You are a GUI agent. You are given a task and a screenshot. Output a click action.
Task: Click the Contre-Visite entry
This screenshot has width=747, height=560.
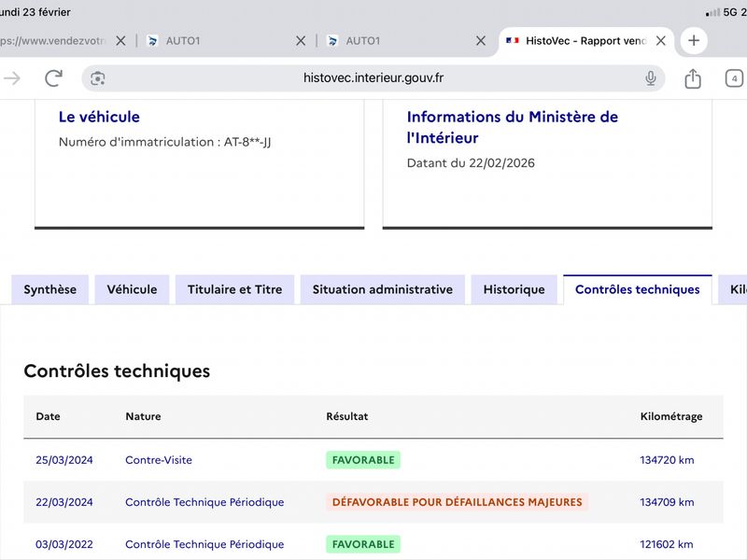pyautogui.click(x=159, y=460)
